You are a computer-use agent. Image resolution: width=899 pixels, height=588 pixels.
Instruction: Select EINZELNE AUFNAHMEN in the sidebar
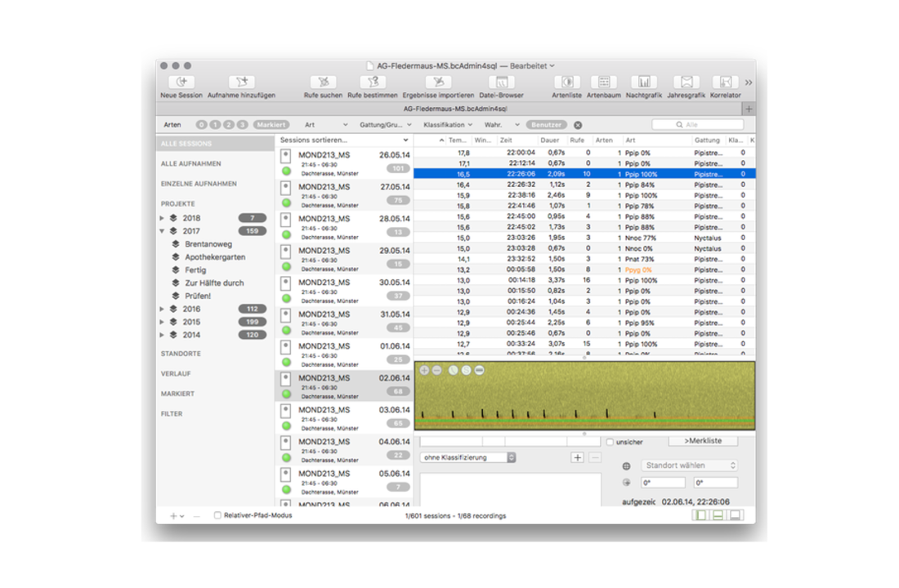click(199, 184)
